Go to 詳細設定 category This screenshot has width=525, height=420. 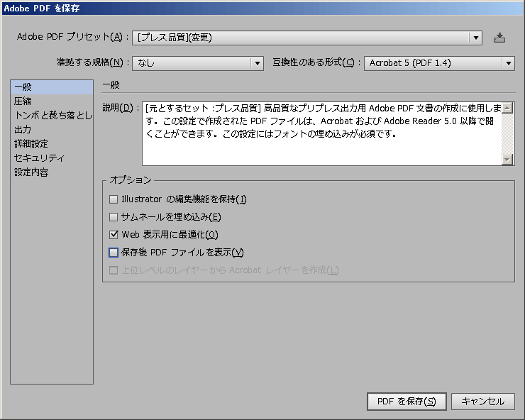[x=51, y=144]
